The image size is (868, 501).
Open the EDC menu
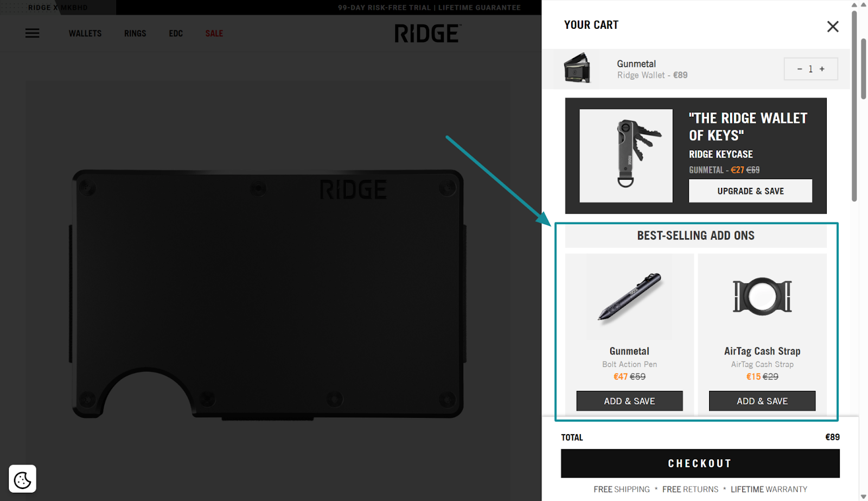coord(176,34)
